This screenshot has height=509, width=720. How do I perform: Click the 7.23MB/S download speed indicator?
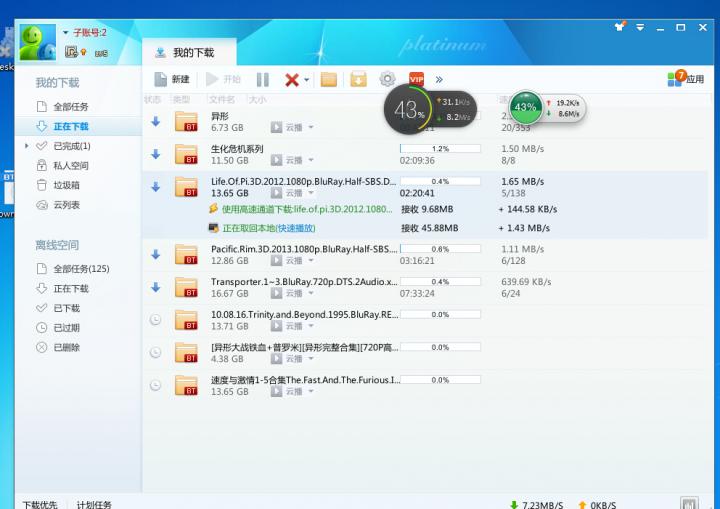click(537, 505)
